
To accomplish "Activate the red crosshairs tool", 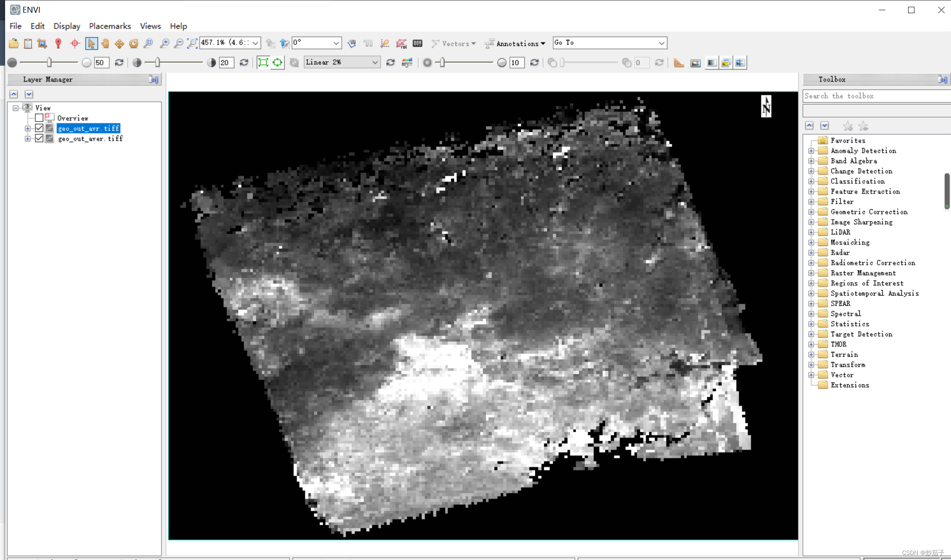I will [75, 43].
